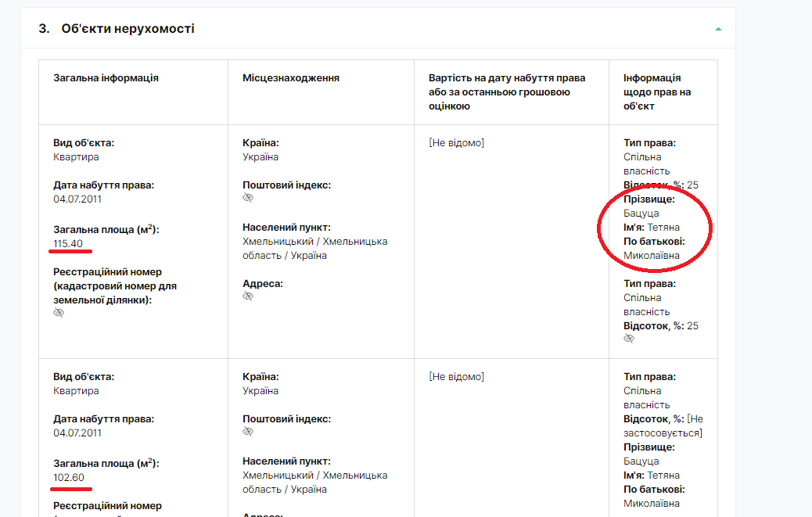Click the circled surname Бацуца in first property
This screenshot has height=517, width=812.
pyautogui.click(x=641, y=213)
